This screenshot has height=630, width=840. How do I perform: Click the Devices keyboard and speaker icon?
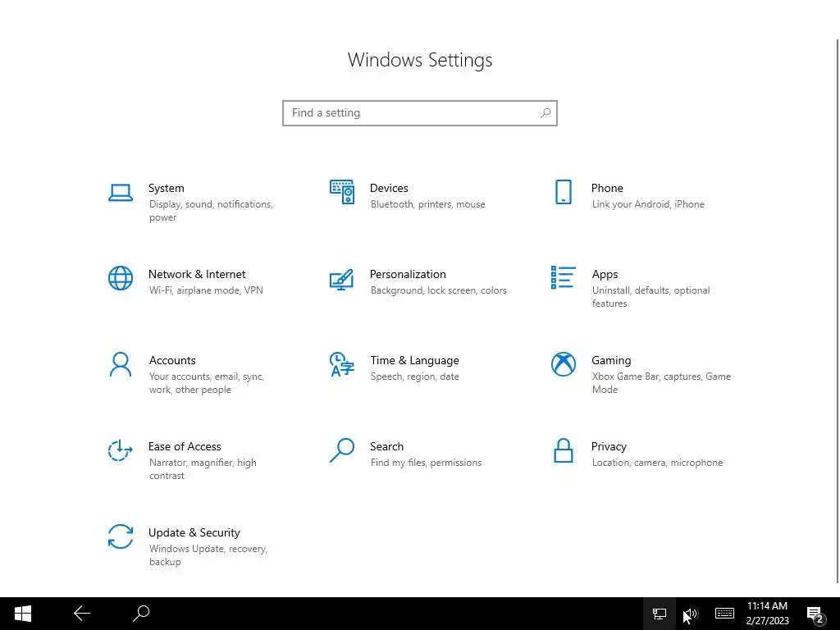coord(342,192)
